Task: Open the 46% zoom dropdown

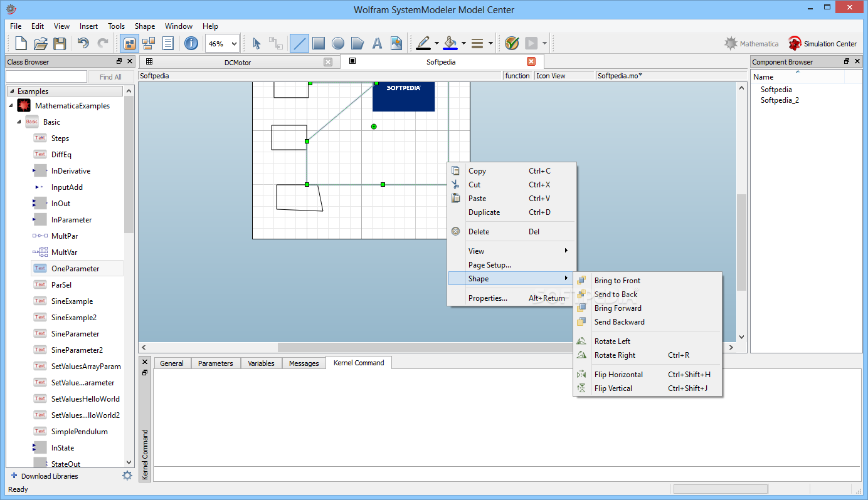Action: click(x=222, y=44)
